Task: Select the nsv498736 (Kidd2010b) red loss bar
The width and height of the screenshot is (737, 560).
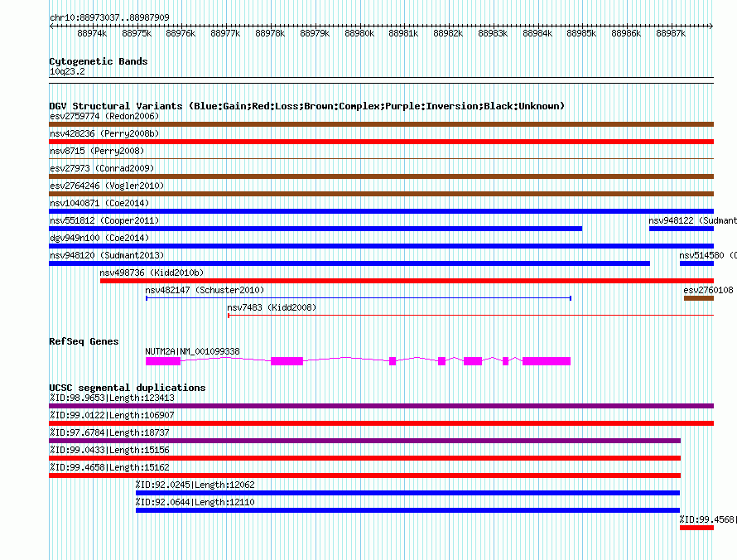Action: pyautogui.click(x=407, y=281)
